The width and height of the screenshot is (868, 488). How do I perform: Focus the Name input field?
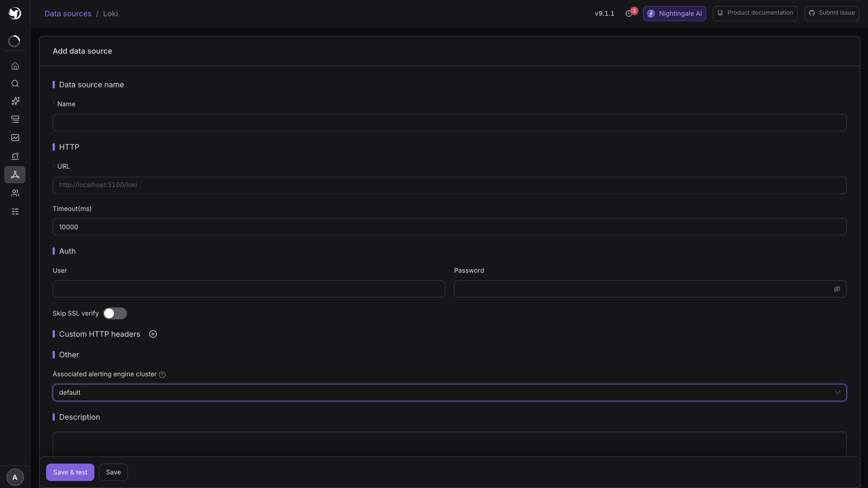[x=449, y=123]
